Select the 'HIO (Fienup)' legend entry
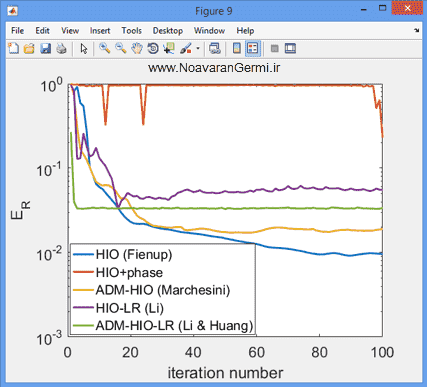427x387 pixels. pyautogui.click(x=134, y=254)
